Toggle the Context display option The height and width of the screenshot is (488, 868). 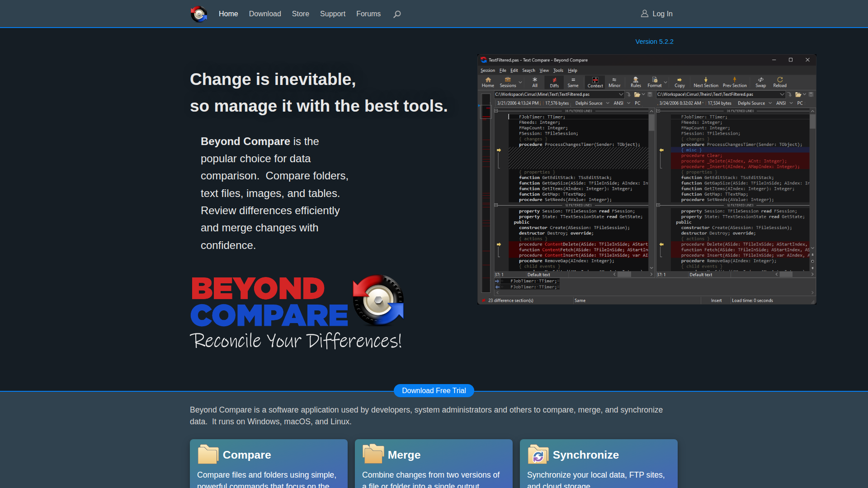click(595, 82)
